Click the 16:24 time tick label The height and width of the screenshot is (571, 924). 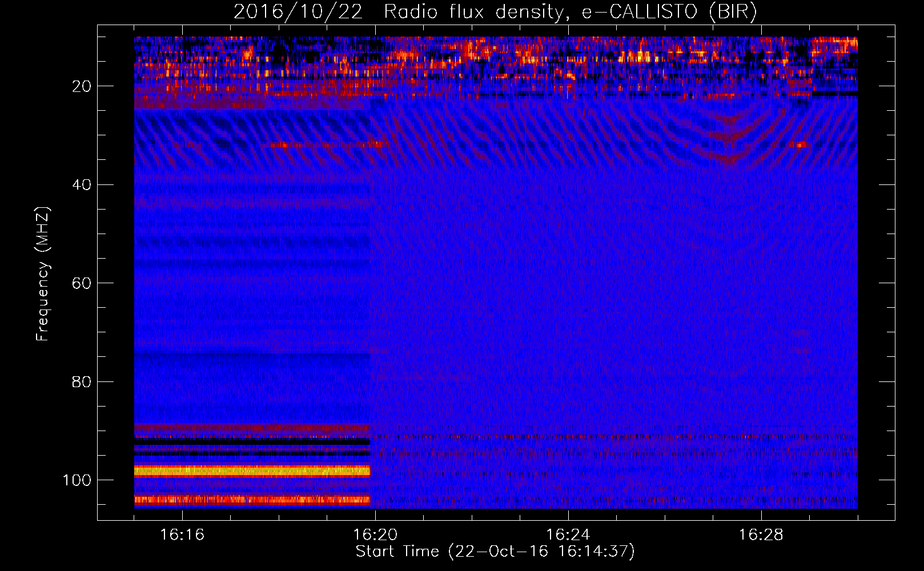(568, 534)
